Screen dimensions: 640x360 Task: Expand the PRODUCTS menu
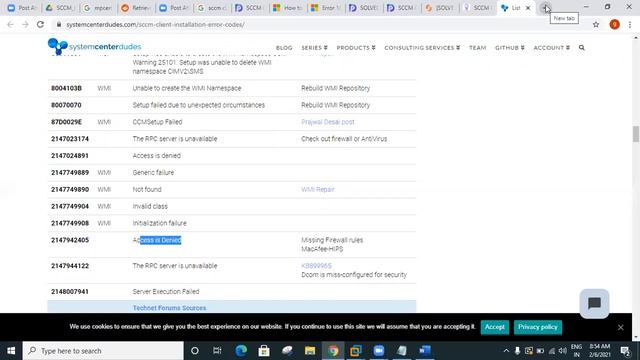click(x=356, y=48)
